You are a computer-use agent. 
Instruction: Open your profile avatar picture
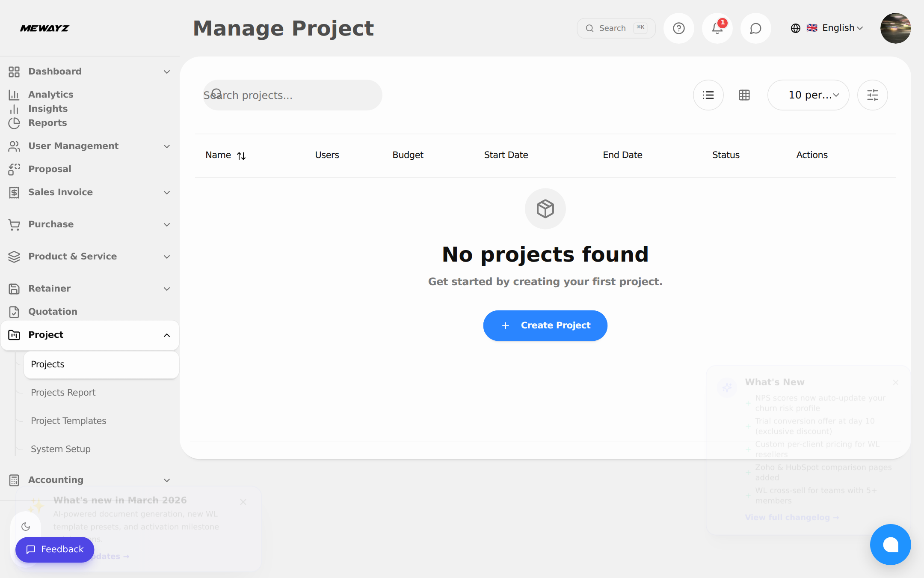(896, 28)
